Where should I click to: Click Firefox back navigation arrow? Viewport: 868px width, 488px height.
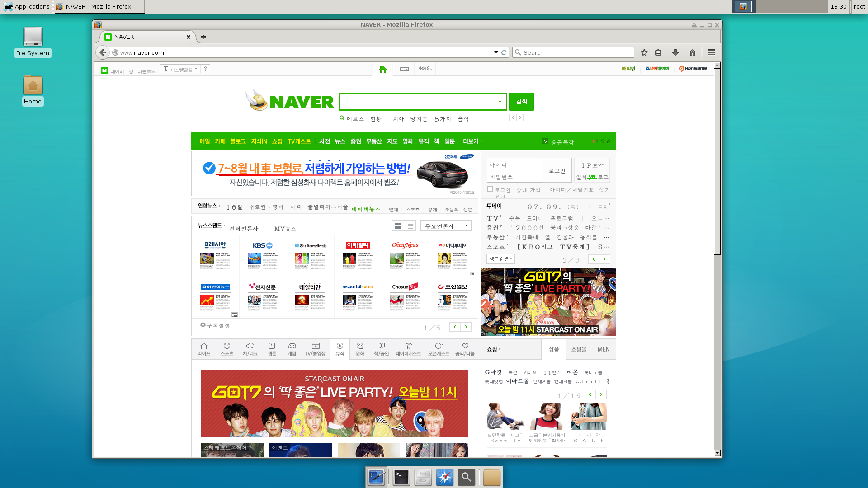[x=103, y=52]
